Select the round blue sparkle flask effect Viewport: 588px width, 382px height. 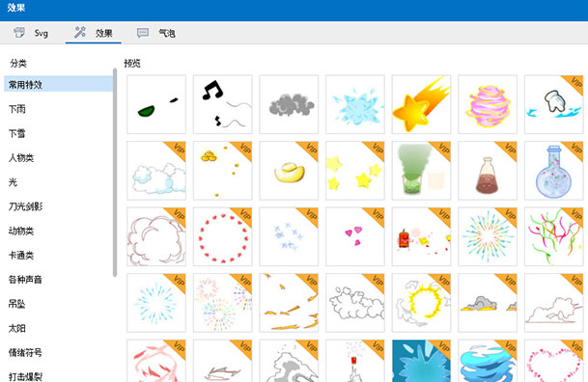(554, 171)
